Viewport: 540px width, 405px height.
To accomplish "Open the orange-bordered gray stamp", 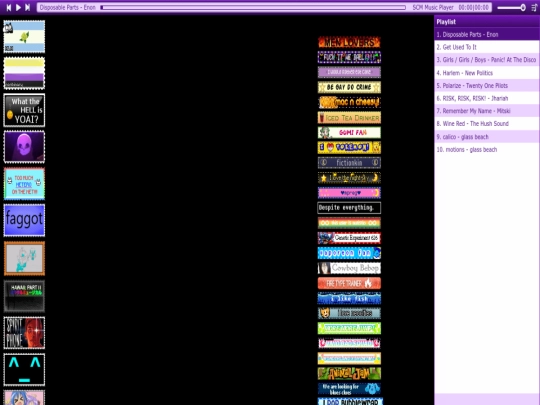I will coord(24,258).
